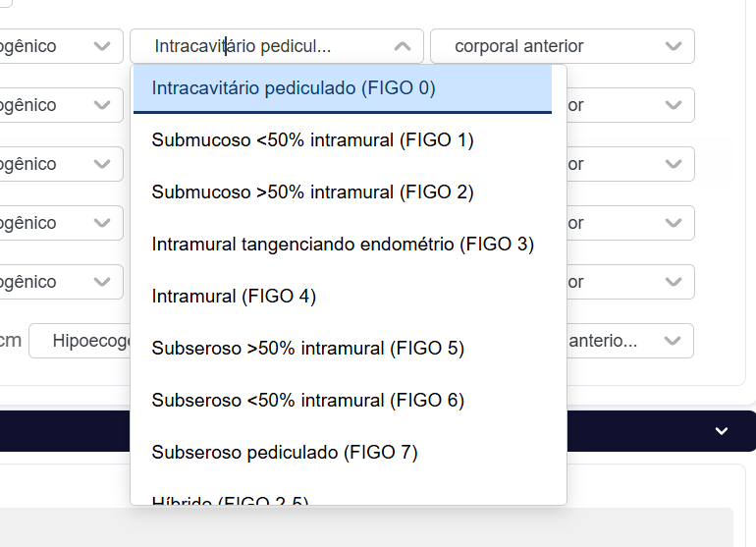
Task: Pick "Subseroso <50% intramural (FIGO 6)" option
Action: [307, 400]
